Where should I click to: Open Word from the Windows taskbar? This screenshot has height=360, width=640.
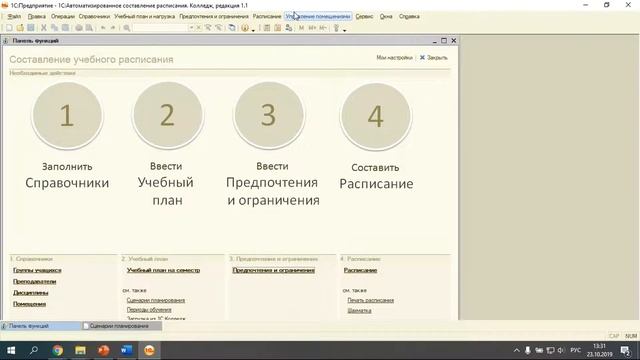[127, 350]
